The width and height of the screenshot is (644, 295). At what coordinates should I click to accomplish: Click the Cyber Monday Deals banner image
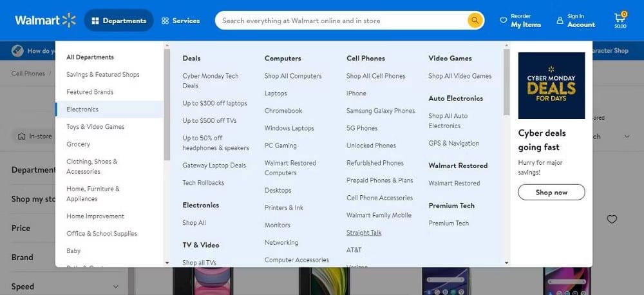(x=551, y=86)
